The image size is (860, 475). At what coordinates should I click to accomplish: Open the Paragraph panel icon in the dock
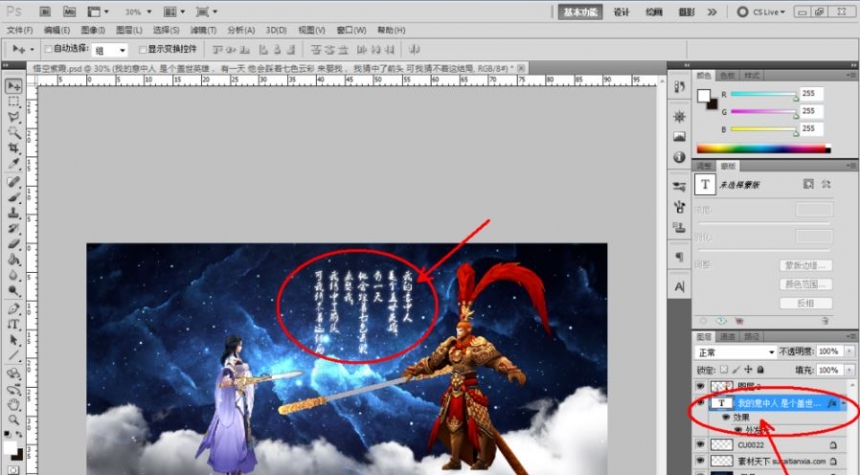680,257
